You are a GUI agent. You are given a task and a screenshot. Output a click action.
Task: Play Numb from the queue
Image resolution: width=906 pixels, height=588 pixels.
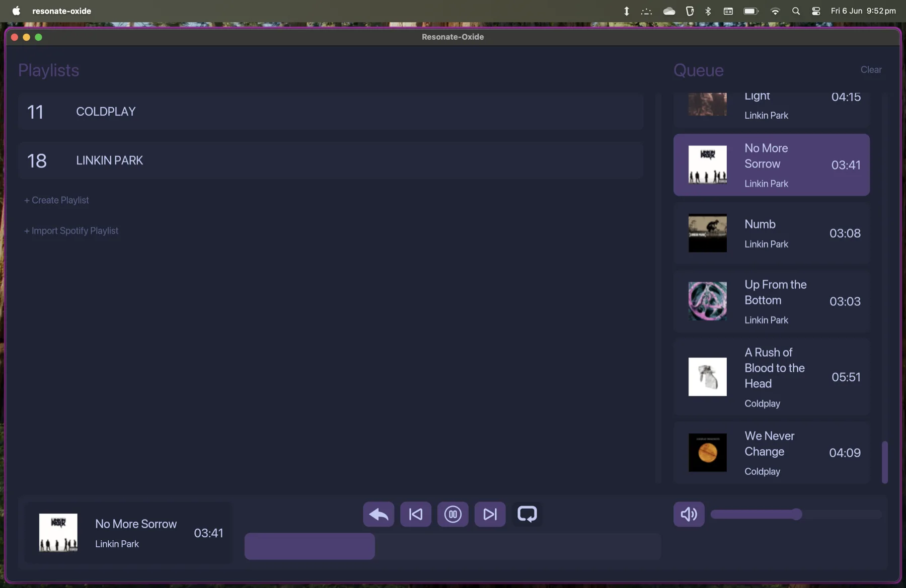pyautogui.click(x=771, y=233)
